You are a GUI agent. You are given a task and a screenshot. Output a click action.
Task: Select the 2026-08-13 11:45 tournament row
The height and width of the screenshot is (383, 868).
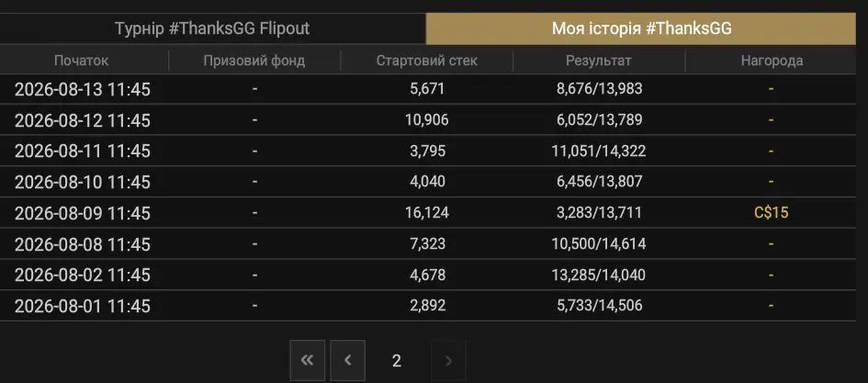pyautogui.click(x=428, y=89)
